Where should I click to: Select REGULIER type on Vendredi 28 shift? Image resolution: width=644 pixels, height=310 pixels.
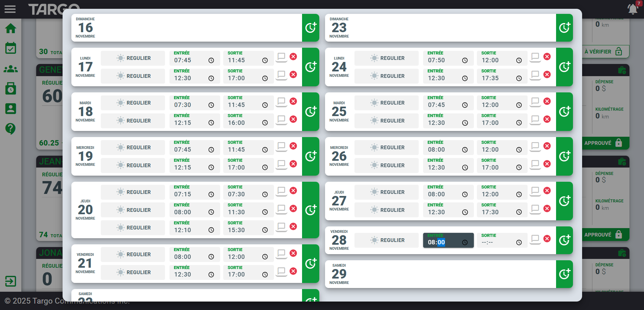(387, 240)
